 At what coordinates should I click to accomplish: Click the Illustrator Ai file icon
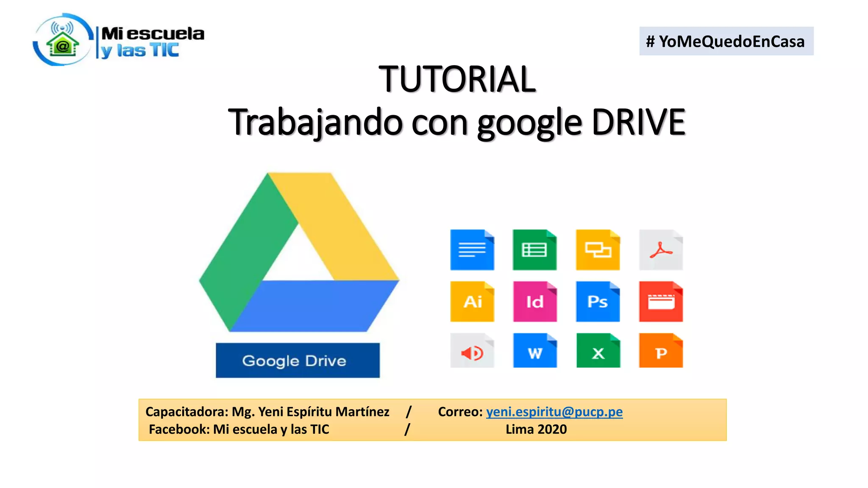click(472, 302)
